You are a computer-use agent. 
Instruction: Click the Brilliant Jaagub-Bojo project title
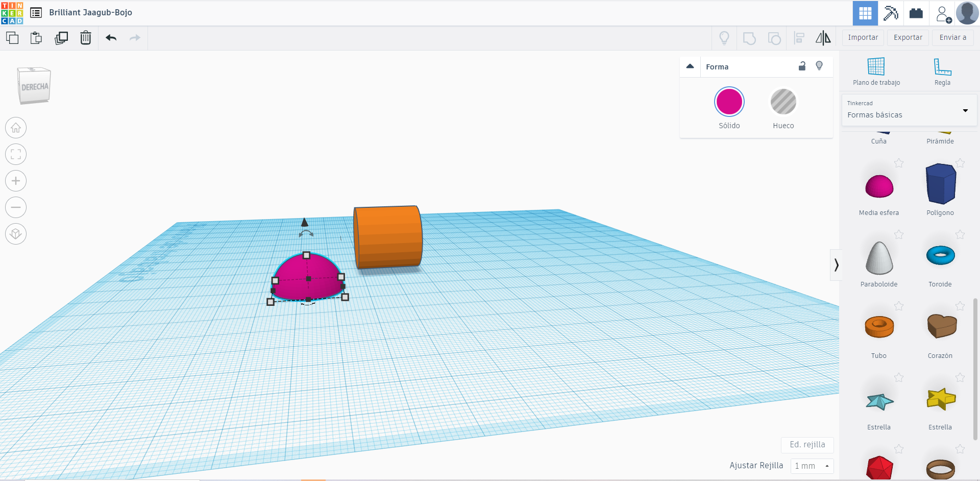pyautogui.click(x=90, y=12)
